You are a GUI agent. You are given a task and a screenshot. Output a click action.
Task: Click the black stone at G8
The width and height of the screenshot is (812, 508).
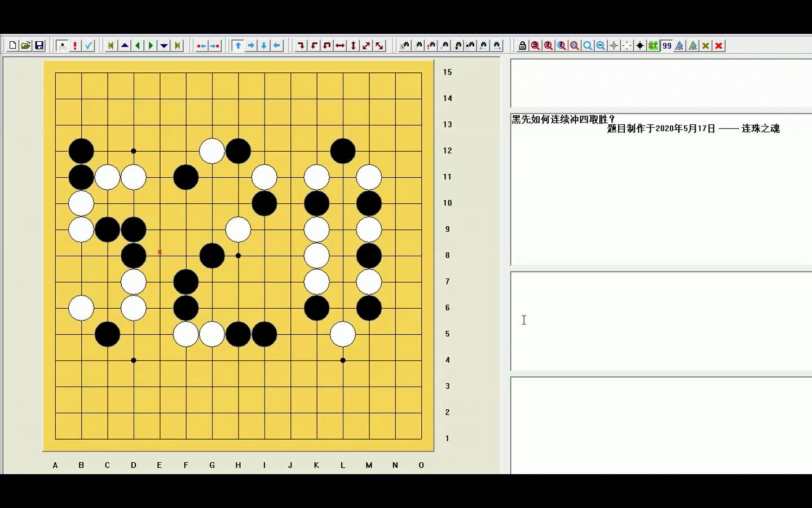tap(212, 256)
